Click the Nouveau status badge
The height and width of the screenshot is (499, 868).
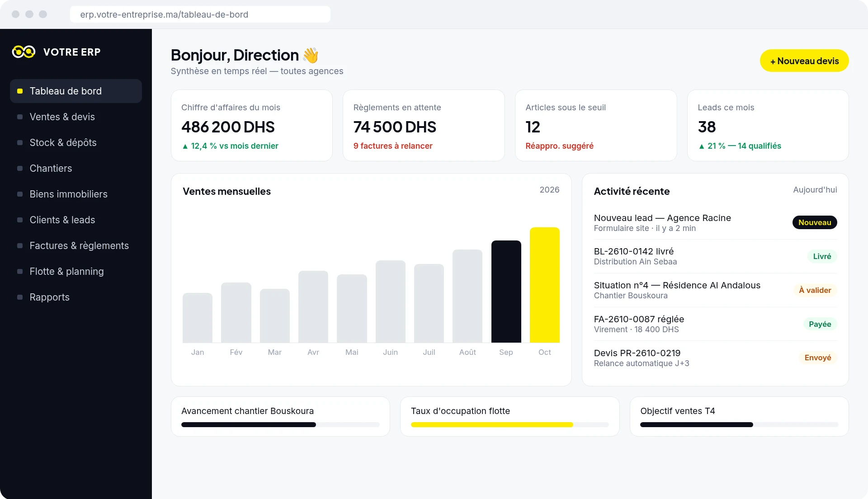[x=815, y=222]
